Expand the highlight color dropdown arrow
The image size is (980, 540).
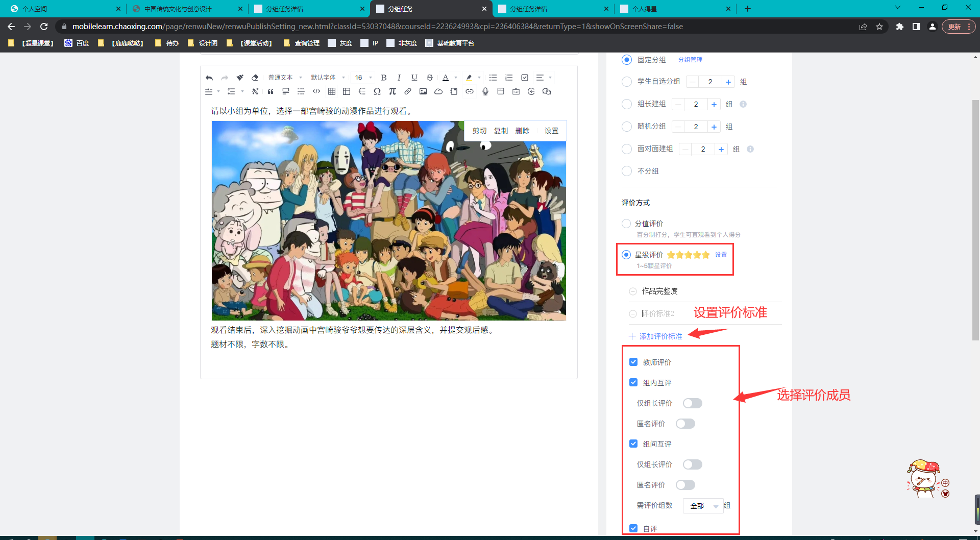pos(479,78)
